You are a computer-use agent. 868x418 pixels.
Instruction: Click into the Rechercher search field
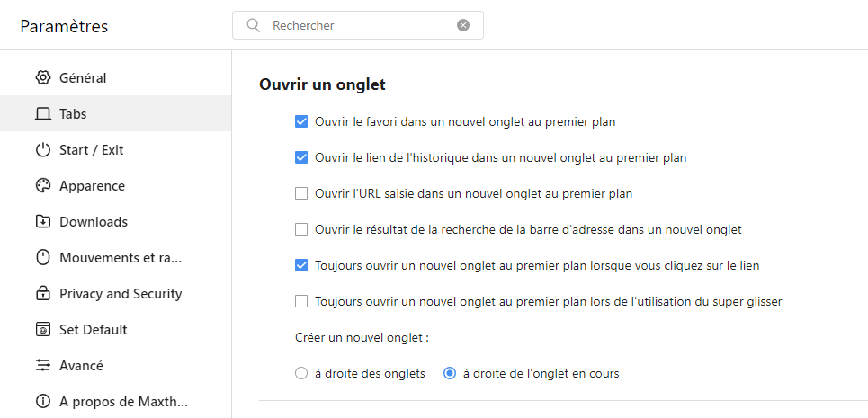point(358,25)
